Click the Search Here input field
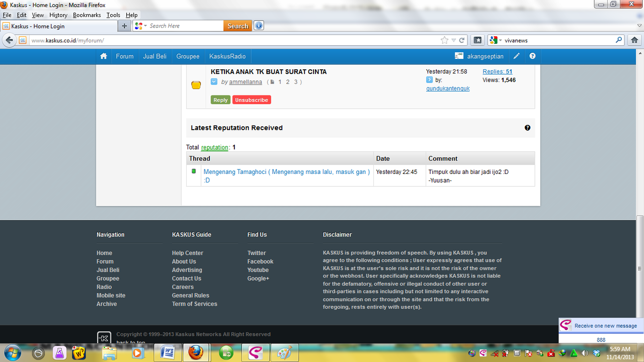The height and width of the screenshot is (362, 644). [185, 26]
